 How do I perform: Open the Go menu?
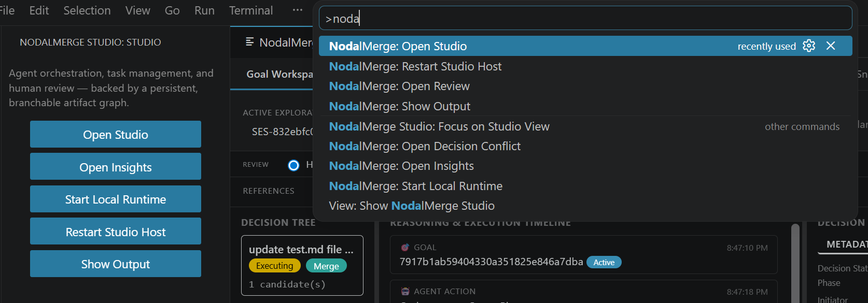click(172, 10)
